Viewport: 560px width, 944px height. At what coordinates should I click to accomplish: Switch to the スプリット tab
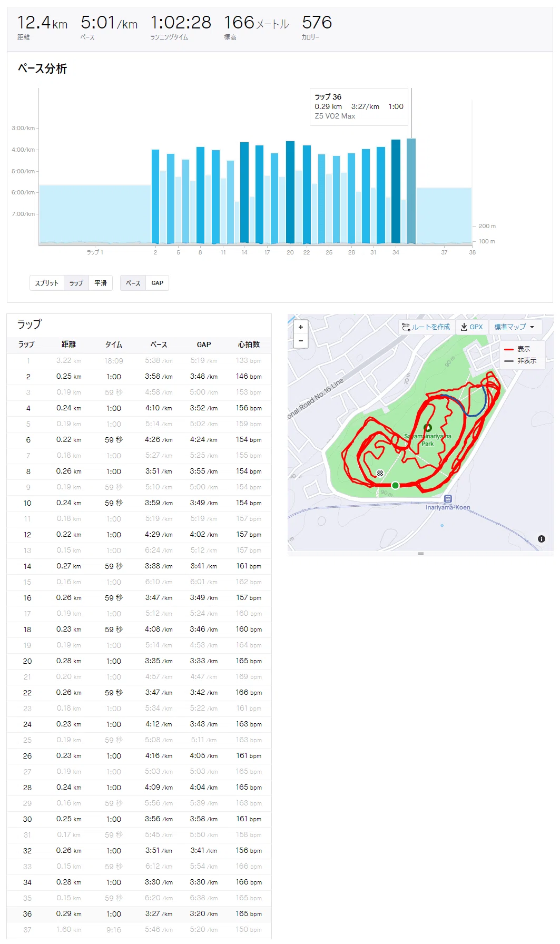[x=47, y=283]
